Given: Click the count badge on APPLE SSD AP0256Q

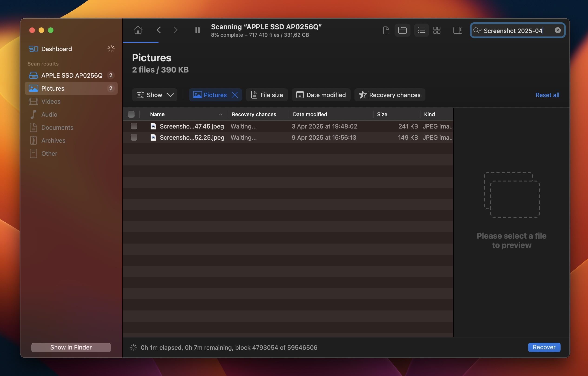Looking at the screenshot, I should tap(111, 75).
